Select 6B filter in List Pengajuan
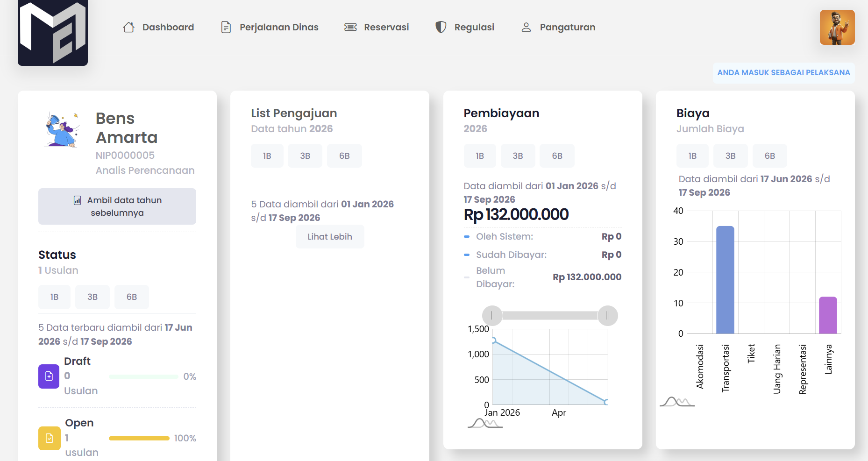Screen dimensions: 868x461 [344, 156]
